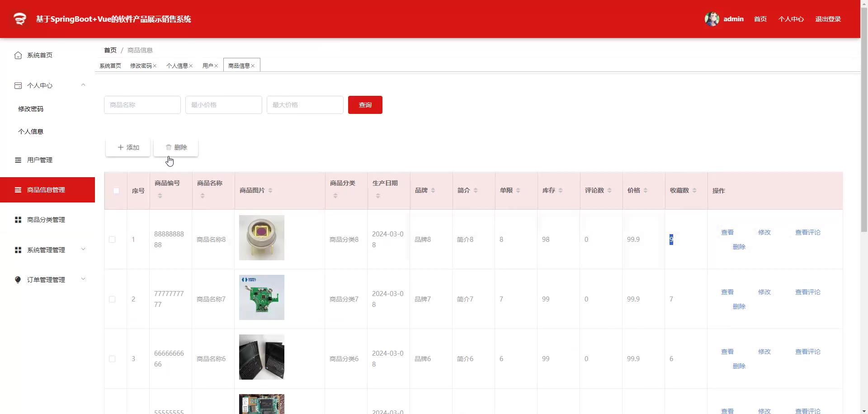The image size is (868, 414).
Task: Click the home icon beside 系统首页
Action: pyautogui.click(x=18, y=55)
